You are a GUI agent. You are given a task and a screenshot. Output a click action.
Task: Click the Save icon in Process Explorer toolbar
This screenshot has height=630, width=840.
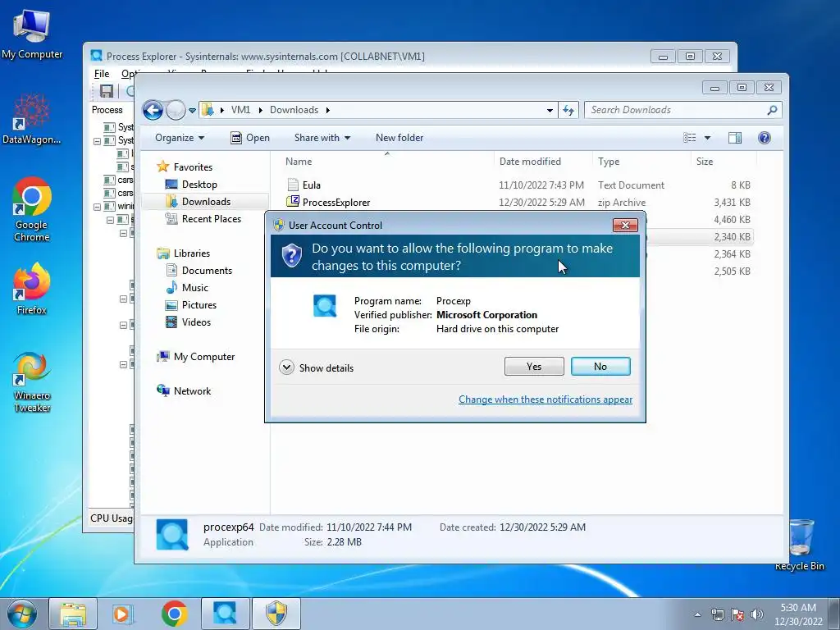[107, 91]
